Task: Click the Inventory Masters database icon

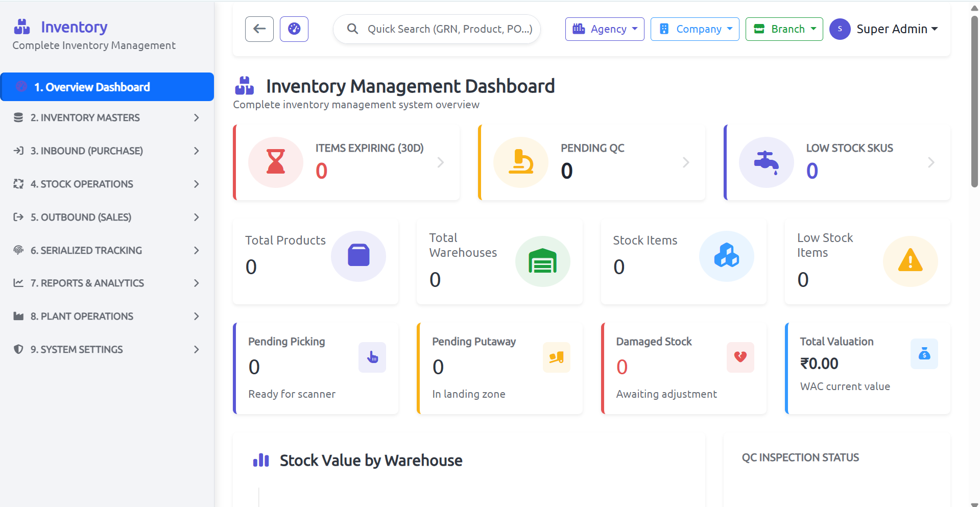Action: (18, 117)
